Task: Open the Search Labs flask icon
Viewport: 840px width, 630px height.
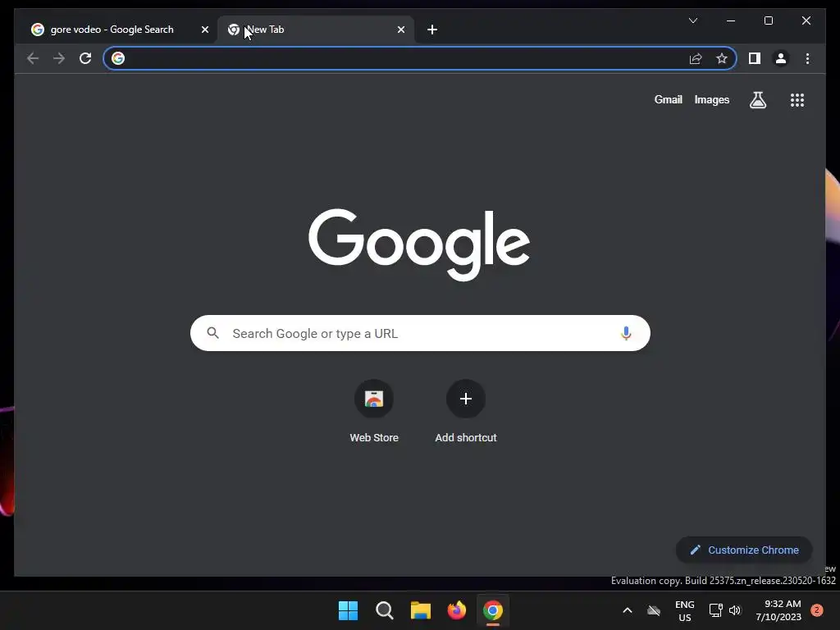Action: click(757, 99)
